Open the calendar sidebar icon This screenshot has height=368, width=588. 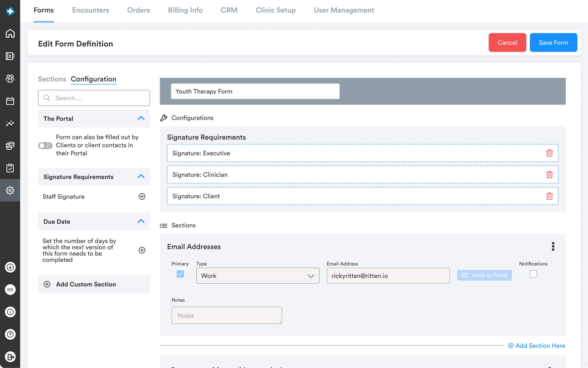click(10, 101)
